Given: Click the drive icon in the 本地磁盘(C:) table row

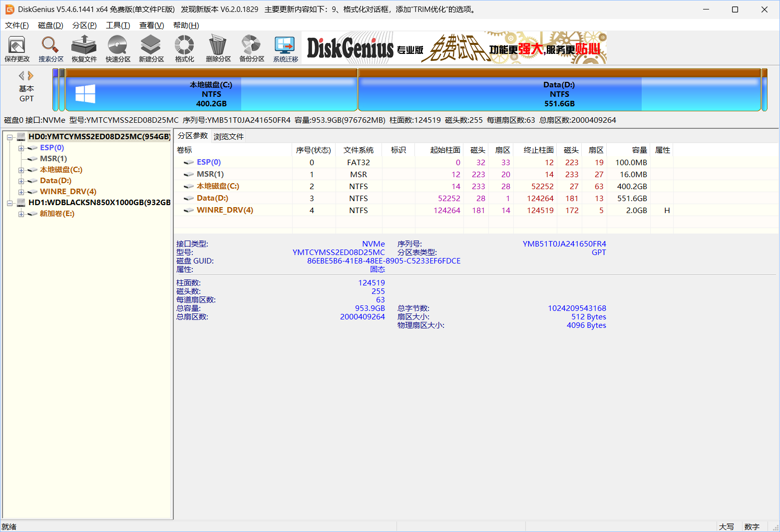Looking at the screenshot, I should [189, 186].
